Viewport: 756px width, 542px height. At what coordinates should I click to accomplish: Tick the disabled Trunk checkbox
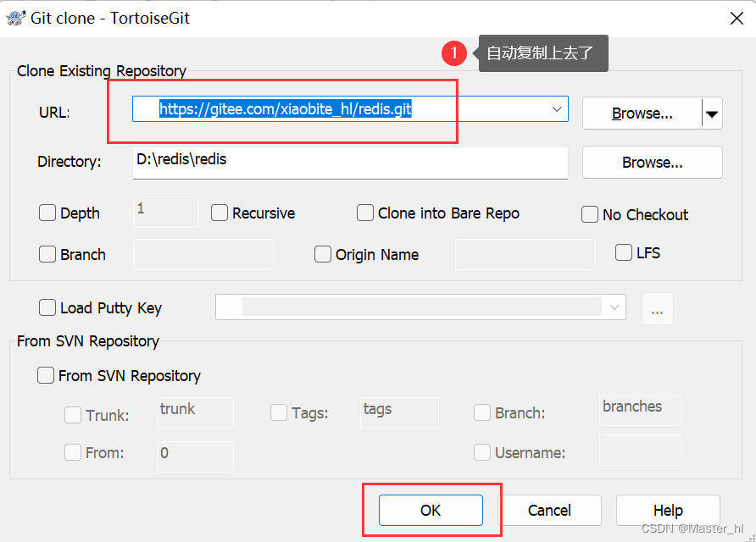[73, 415]
